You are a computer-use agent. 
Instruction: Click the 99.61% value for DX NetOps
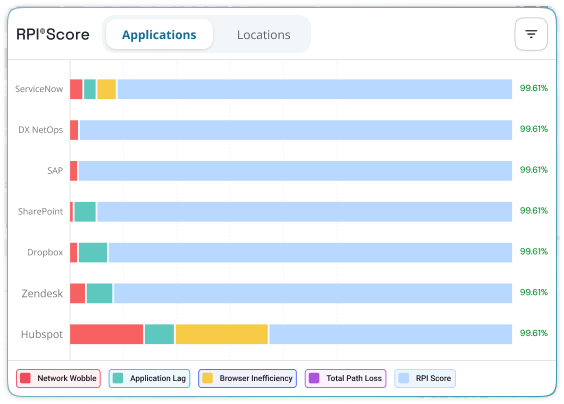click(x=534, y=129)
